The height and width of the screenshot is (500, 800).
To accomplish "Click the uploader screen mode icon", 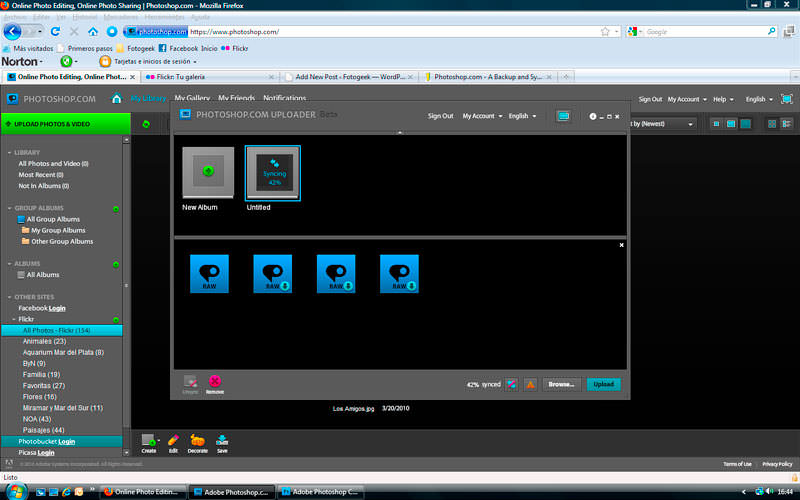I will pyautogui.click(x=563, y=116).
